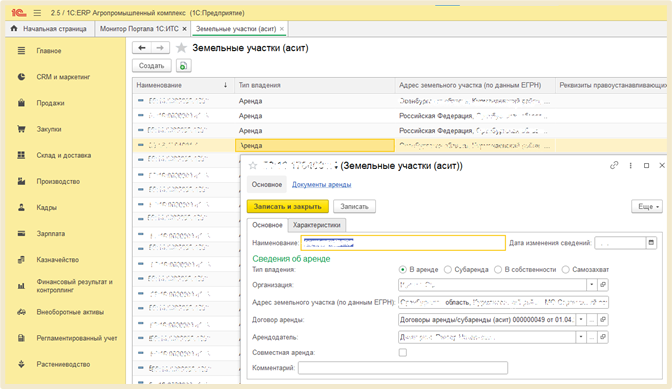Expand the Договор аренды dropdown arrow
Screen dimensions: 672x389
click(x=581, y=320)
